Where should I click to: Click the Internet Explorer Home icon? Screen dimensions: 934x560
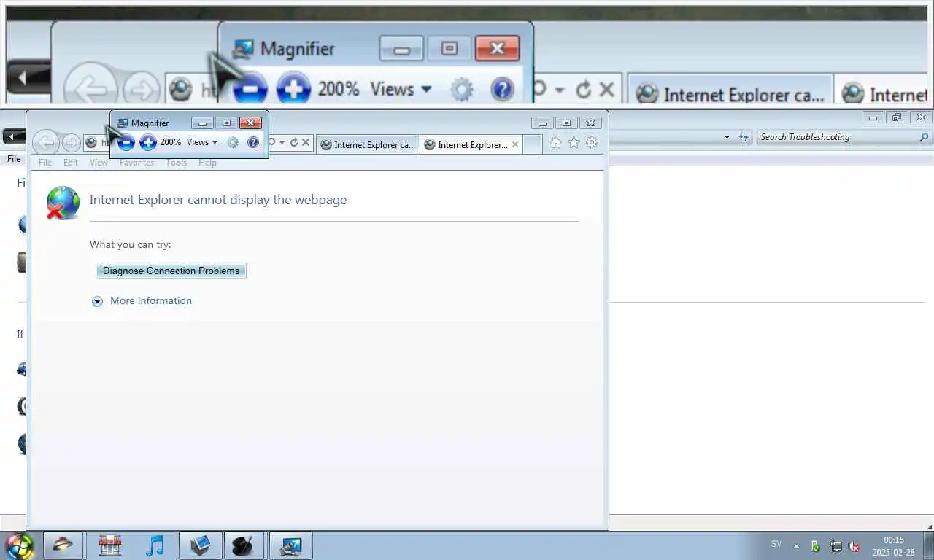[556, 143]
